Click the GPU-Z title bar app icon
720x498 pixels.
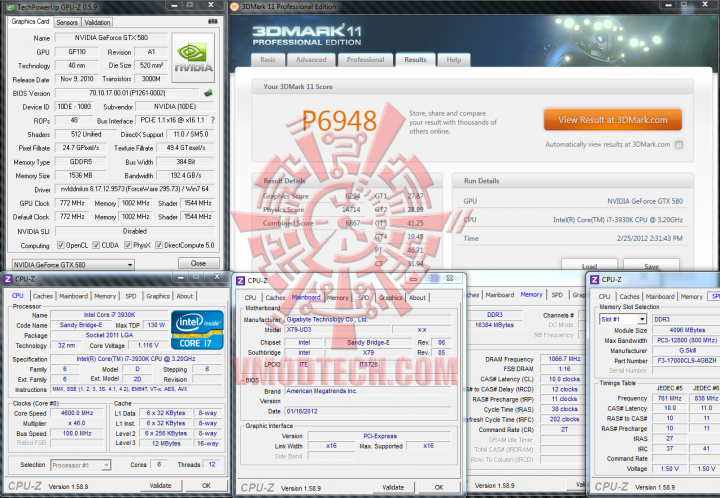[11, 6]
